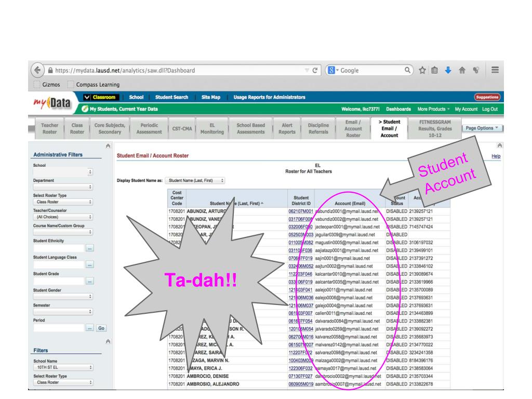
Task: Click the myData logo
Action: tap(52, 103)
